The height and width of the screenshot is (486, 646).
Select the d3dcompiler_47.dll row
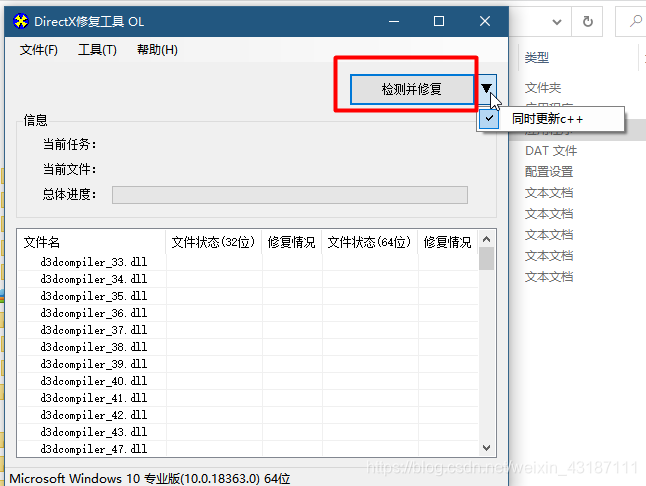point(248,449)
